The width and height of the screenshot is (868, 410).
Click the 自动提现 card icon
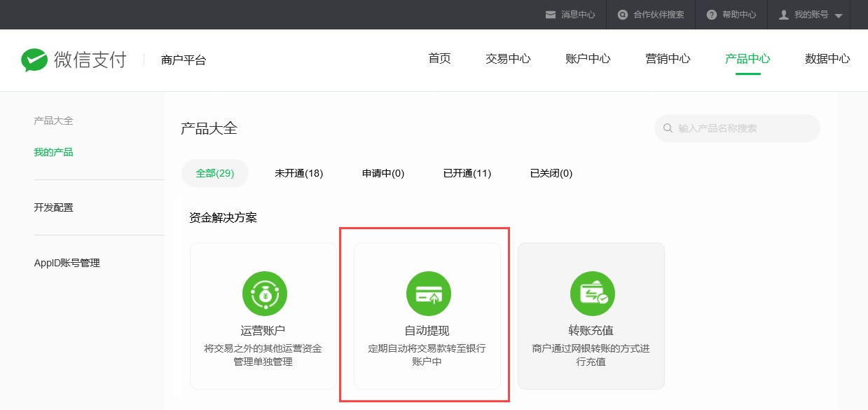(x=429, y=293)
